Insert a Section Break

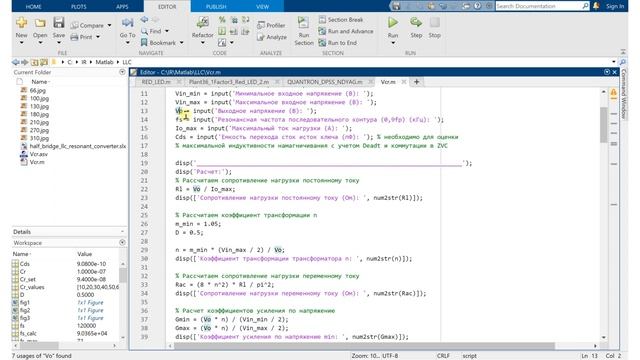point(341,20)
